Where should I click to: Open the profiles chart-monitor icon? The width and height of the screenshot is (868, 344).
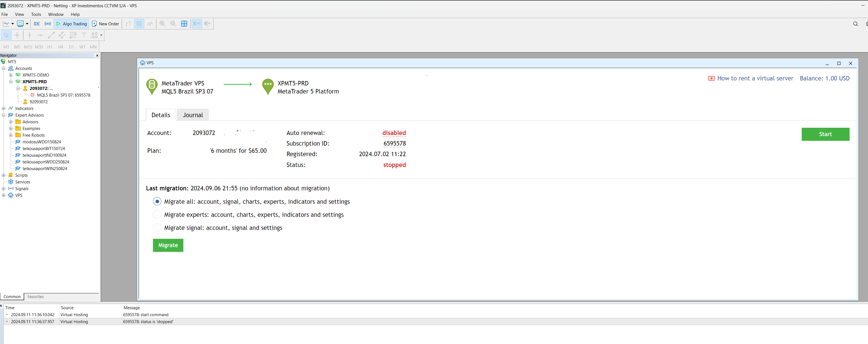(21, 24)
